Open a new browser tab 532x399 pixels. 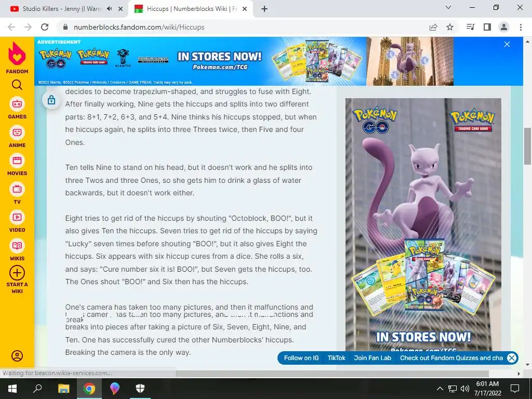click(x=264, y=9)
